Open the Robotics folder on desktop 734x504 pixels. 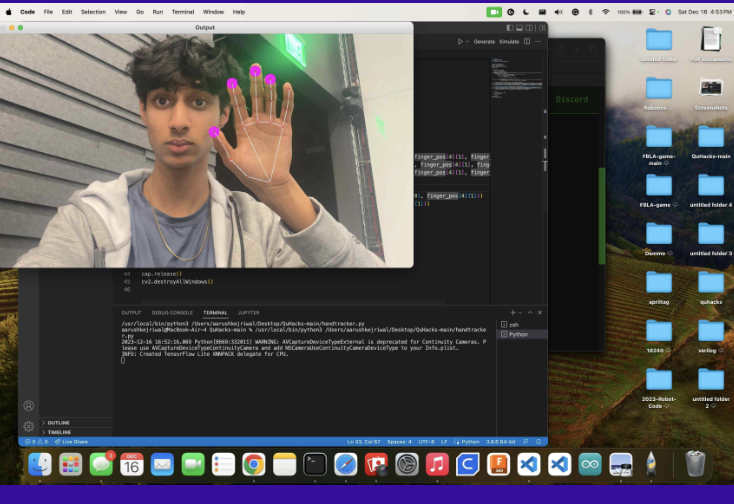pos(659,94)
